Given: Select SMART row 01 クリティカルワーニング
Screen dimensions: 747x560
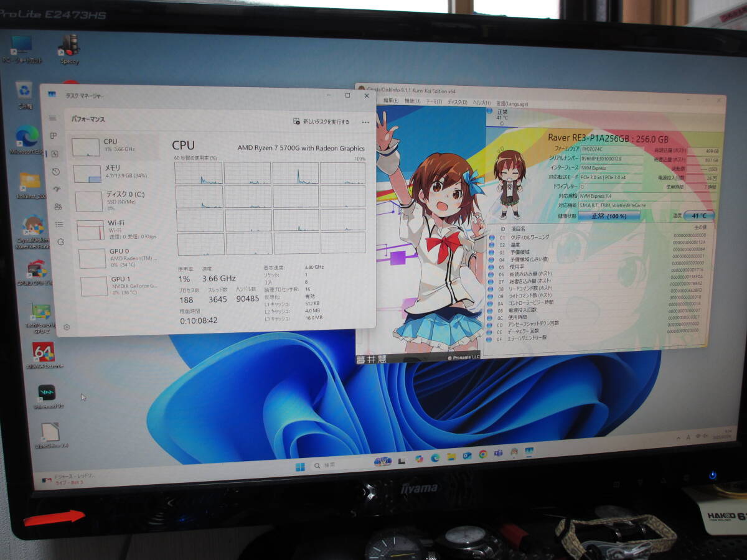Looking at the screenshot, I should point(598,237).
